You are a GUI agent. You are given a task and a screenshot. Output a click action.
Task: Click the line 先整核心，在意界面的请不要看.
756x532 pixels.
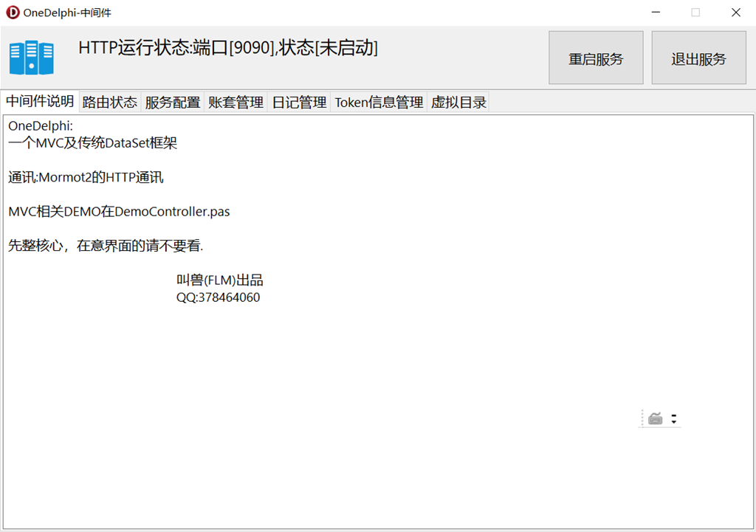(106, 246)
